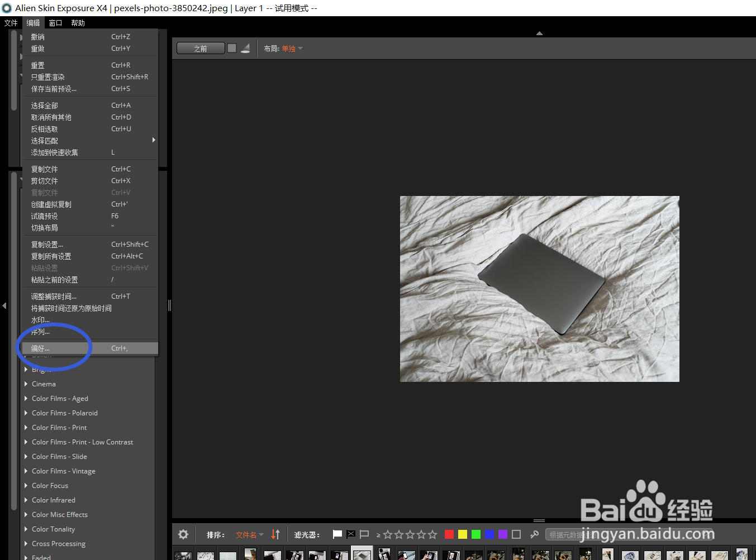The image size is (756, 560).
Task: Choose 撤销 from the edit menu
Action: 90,37
